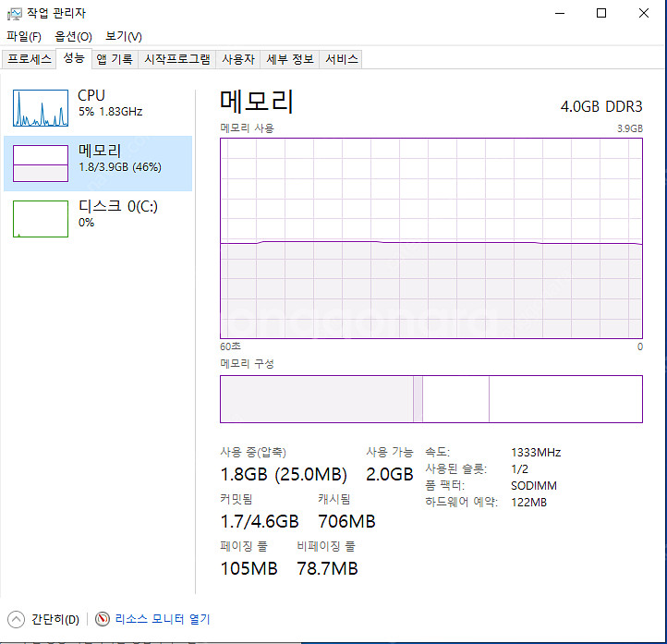
Task: Switch to the 프로세스 tab
Action: [x=29, y=59]
